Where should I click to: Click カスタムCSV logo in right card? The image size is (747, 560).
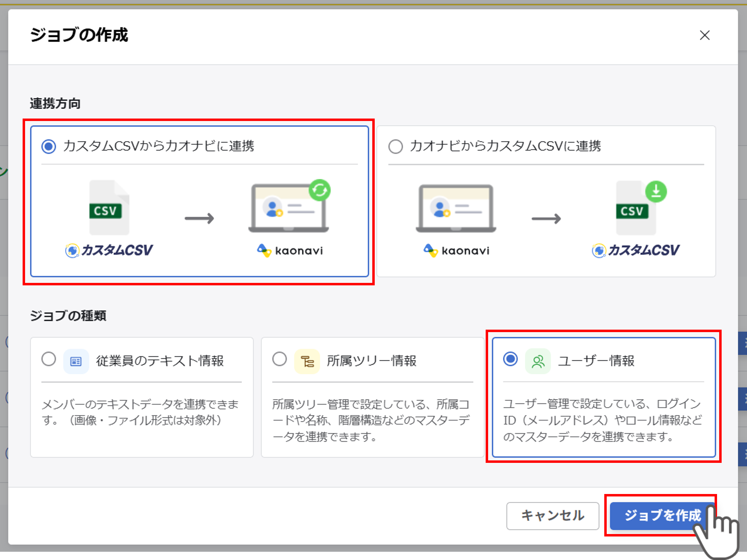coord(635,251)
